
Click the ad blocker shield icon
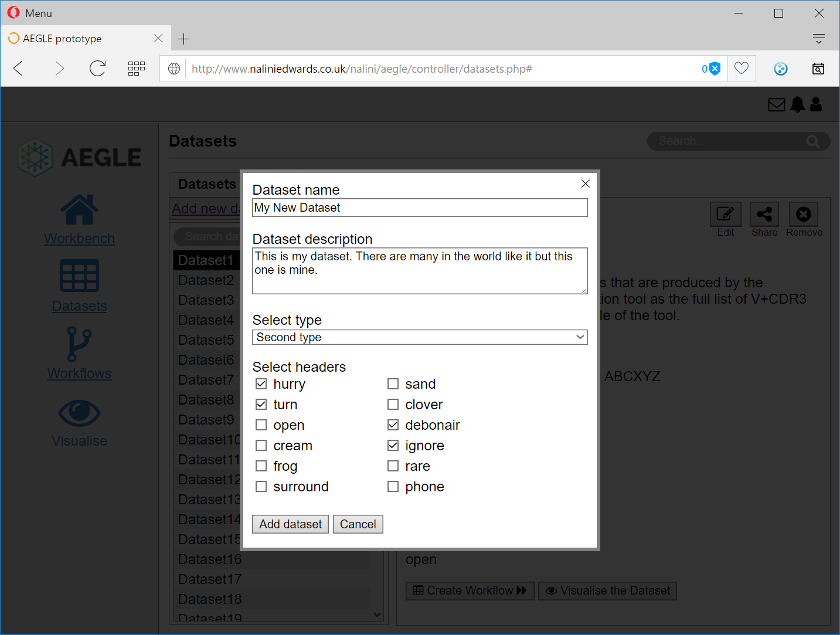pyautogui.click(x=715, y=69)
